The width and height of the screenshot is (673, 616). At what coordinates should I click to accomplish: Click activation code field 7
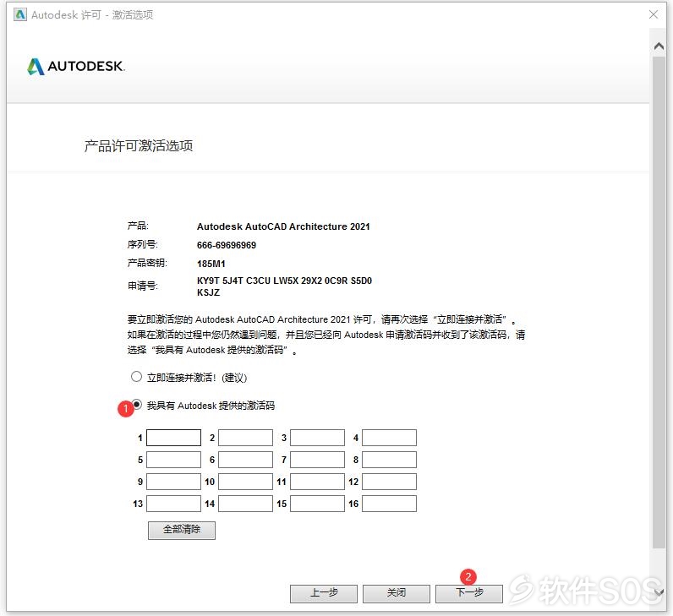[x=318, y=460]
